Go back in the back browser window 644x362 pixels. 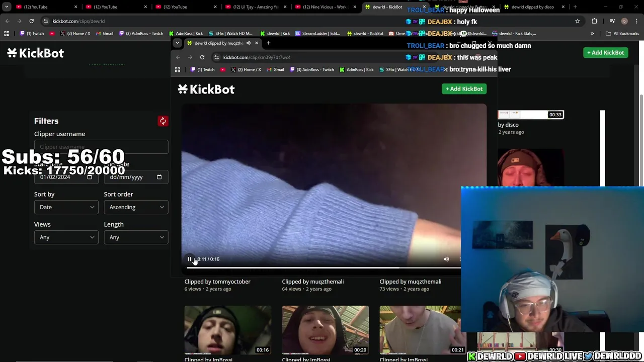(x=7, y=21)
